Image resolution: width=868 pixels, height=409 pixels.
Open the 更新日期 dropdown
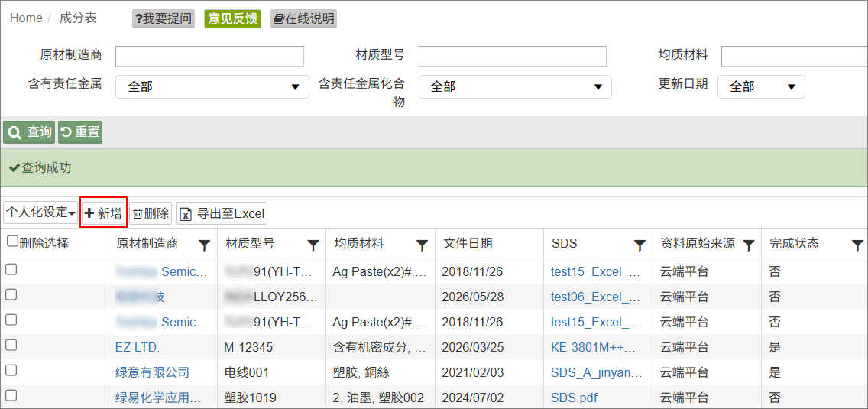coord(761,86)
